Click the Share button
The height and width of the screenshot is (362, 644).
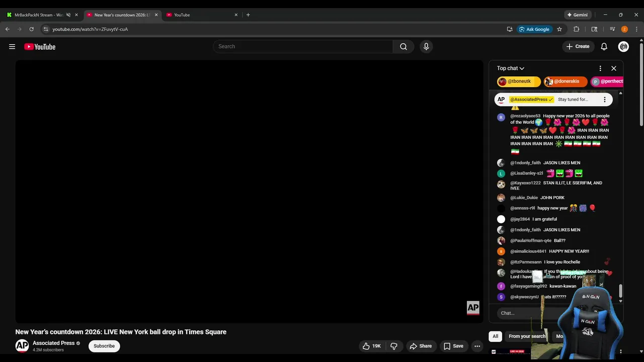(x=421, y=346)
